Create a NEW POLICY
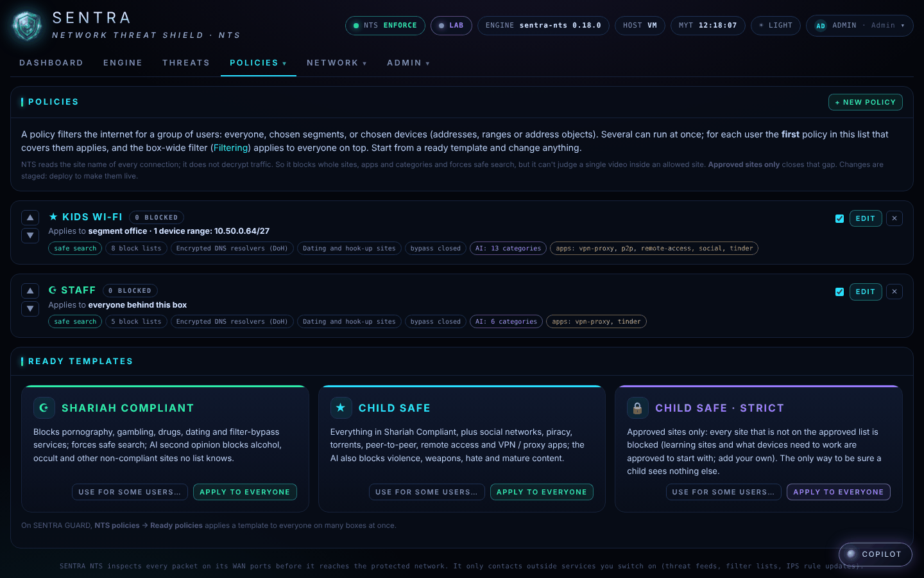This screenshot has width=924, height=578. [866, 102]
